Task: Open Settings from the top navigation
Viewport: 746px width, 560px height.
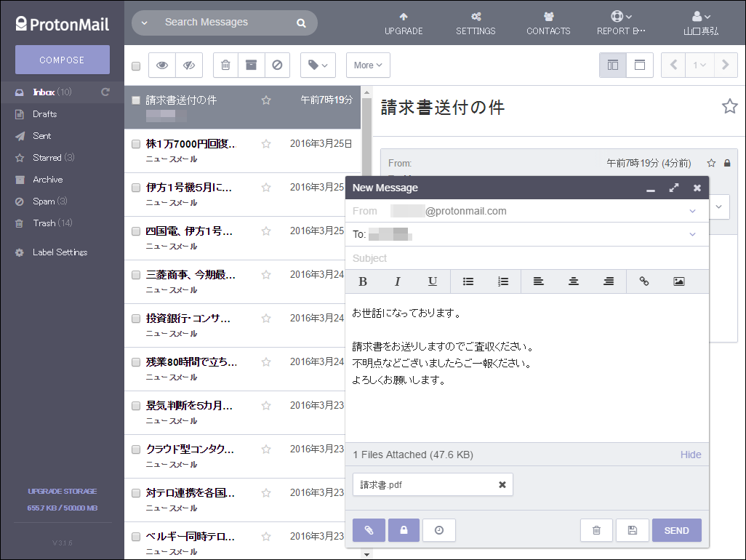Action: tap(476, 23)
